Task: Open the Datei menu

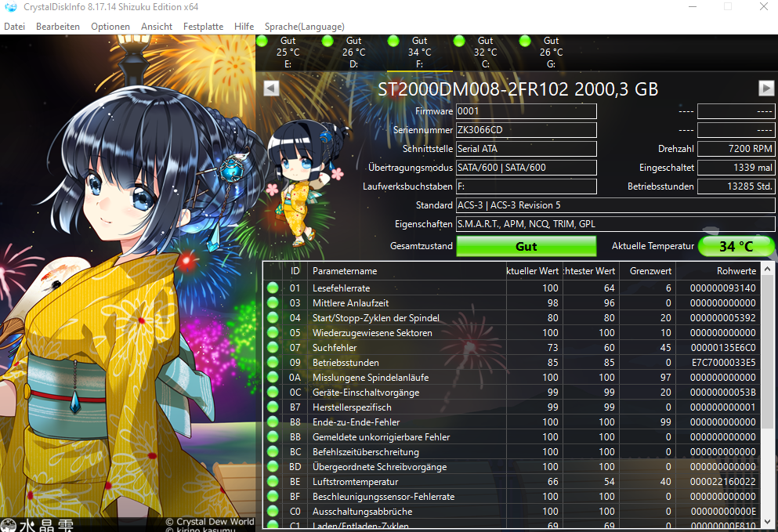Action: click(14, 27)
